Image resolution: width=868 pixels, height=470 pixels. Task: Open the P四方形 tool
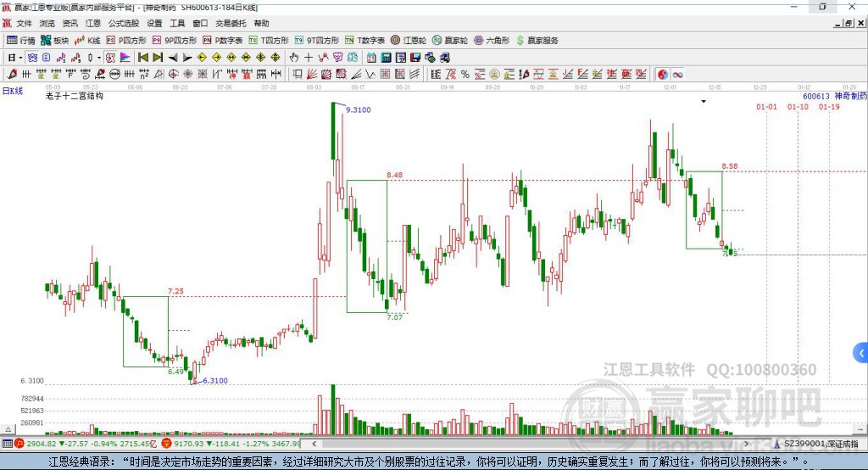coord(126,41)
